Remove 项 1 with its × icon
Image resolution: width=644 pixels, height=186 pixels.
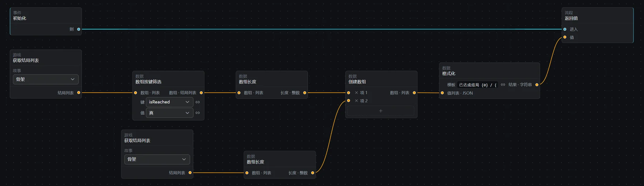tap(356, 93)
